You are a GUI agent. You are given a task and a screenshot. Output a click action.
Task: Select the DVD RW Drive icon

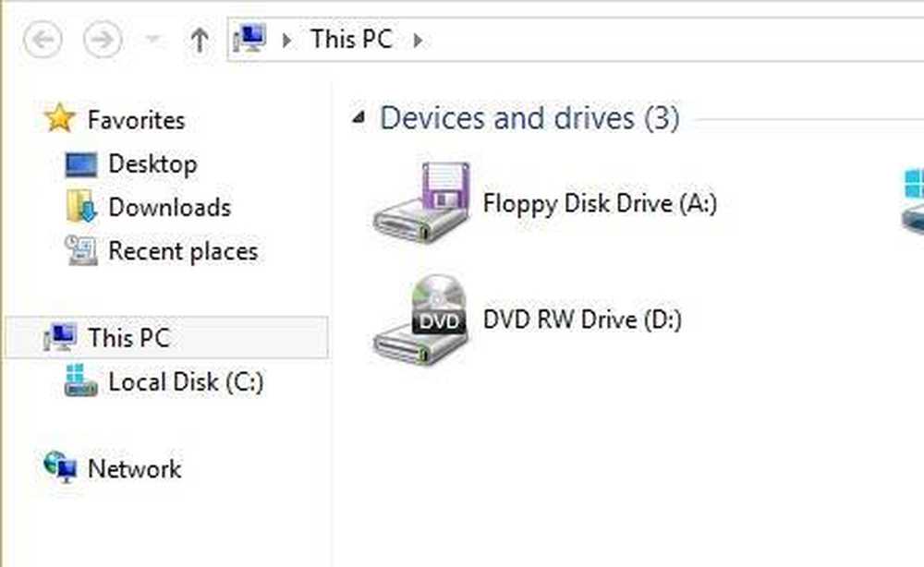coord(421,319)
